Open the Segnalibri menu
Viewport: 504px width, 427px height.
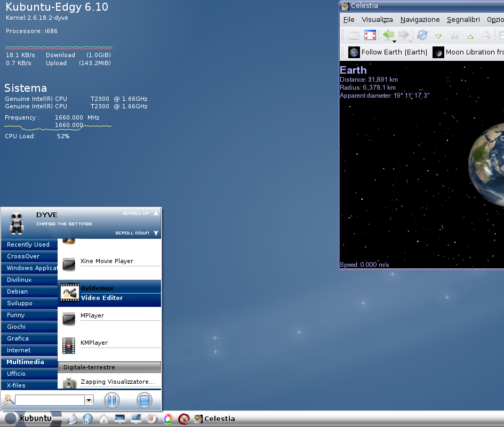pyautogui.click(x=463, y=20)
